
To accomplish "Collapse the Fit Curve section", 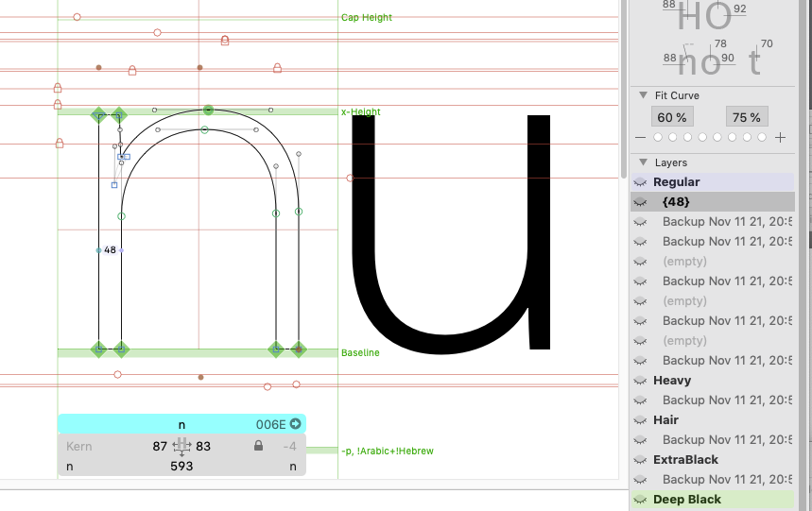I will click(642, 95).
